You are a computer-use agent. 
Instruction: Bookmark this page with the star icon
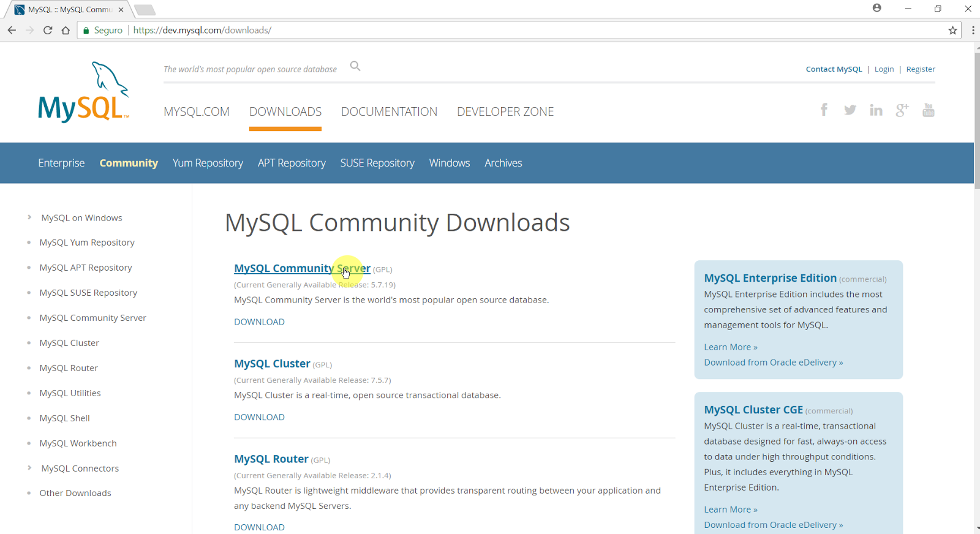point(952,30)
